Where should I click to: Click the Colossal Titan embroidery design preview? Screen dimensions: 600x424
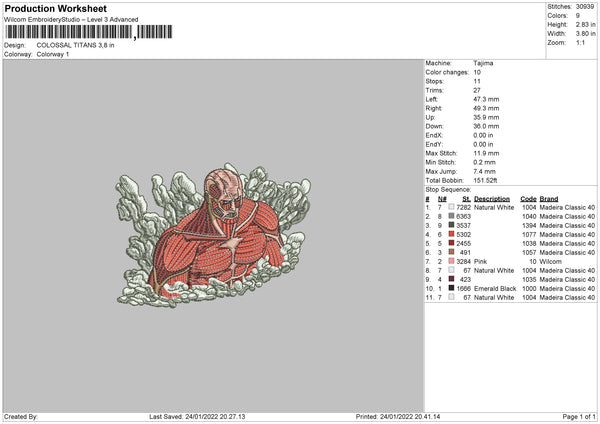(x=213, y=235)
